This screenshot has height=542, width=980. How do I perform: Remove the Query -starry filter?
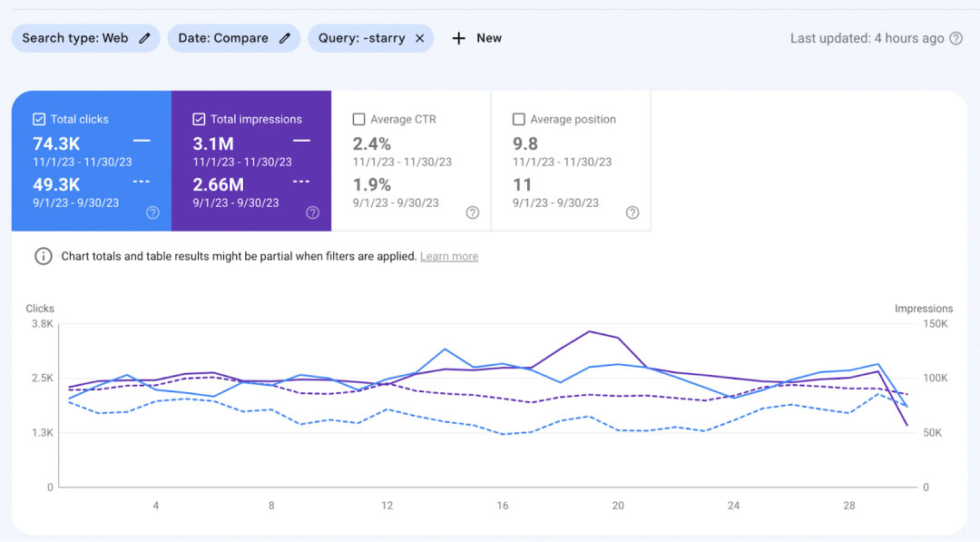tap(419, 38)
